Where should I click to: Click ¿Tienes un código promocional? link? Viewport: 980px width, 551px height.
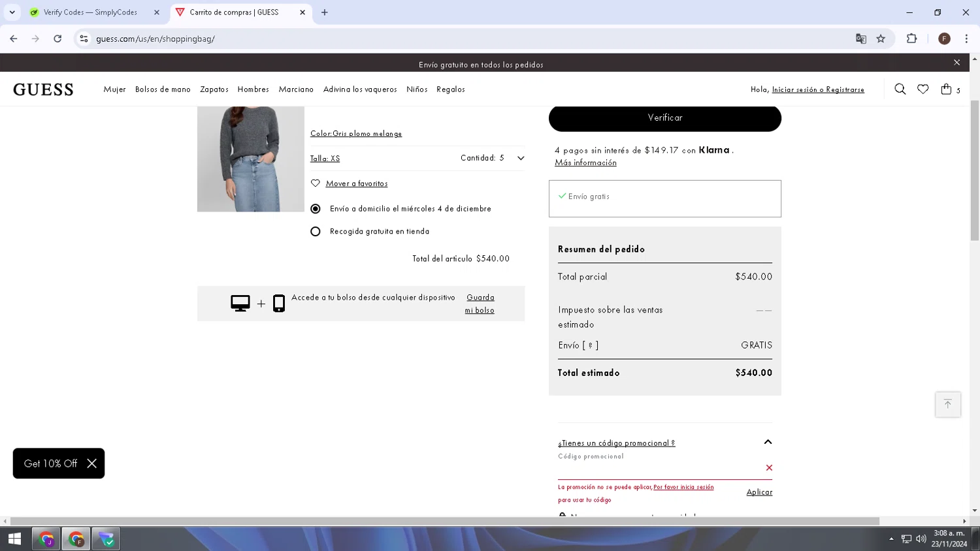pyautogui.click(x=617, y=443)
